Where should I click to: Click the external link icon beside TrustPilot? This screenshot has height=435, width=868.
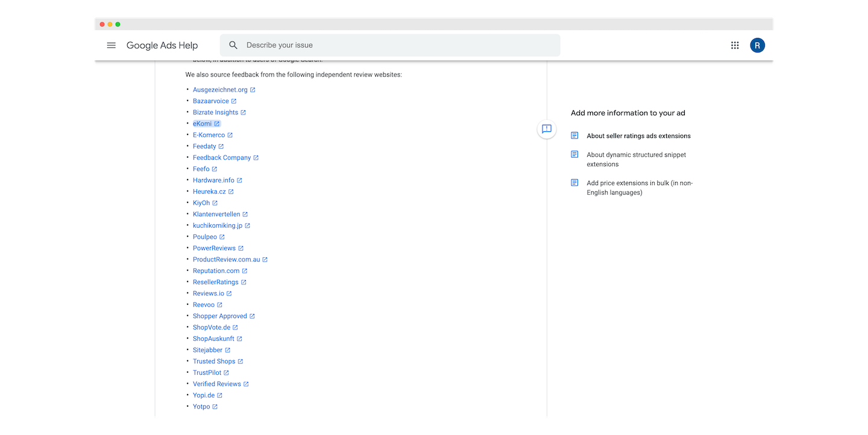click(227, 373)
